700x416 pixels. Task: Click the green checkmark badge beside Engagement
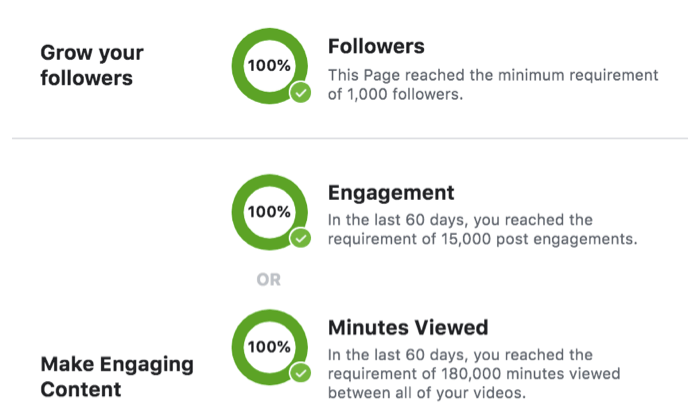300,239
